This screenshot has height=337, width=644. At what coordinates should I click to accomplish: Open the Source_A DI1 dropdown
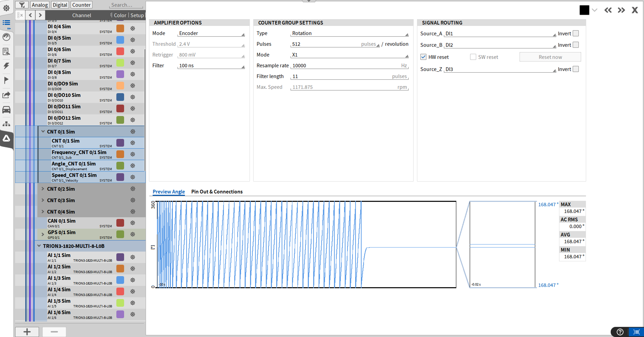[500, 34]
